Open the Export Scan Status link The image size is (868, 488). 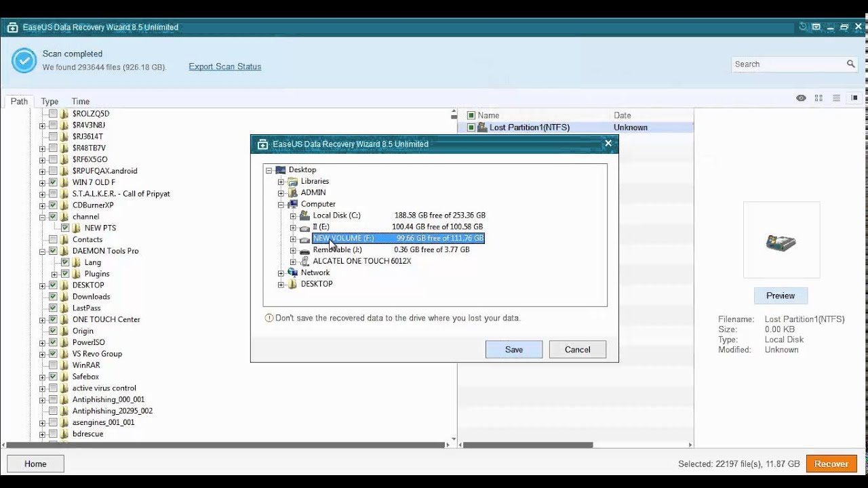tap(225, 66)
